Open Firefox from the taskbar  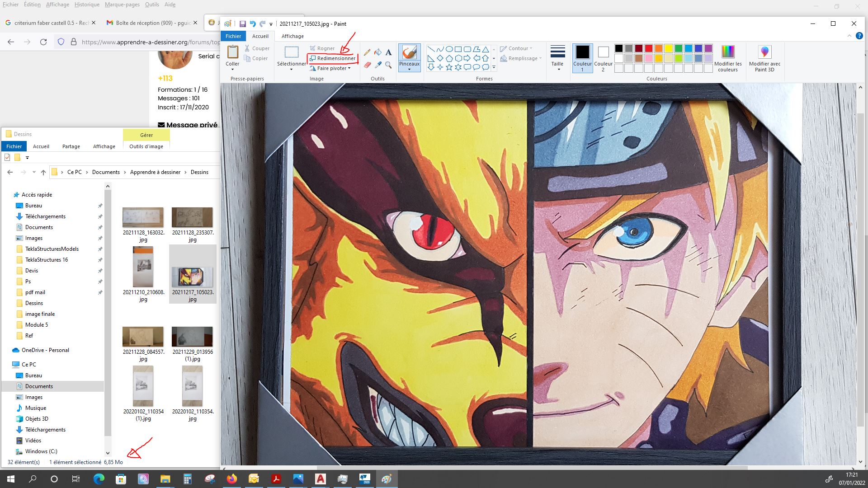[232, 479]
